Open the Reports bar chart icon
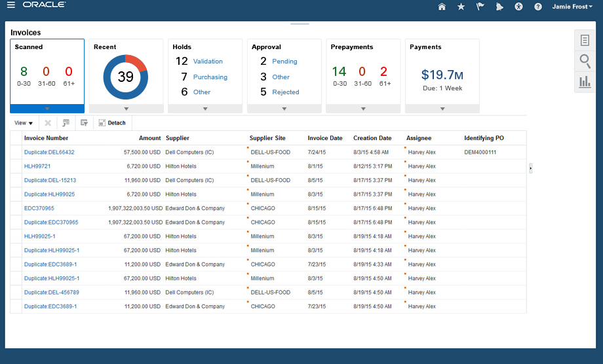 [585, 82]
